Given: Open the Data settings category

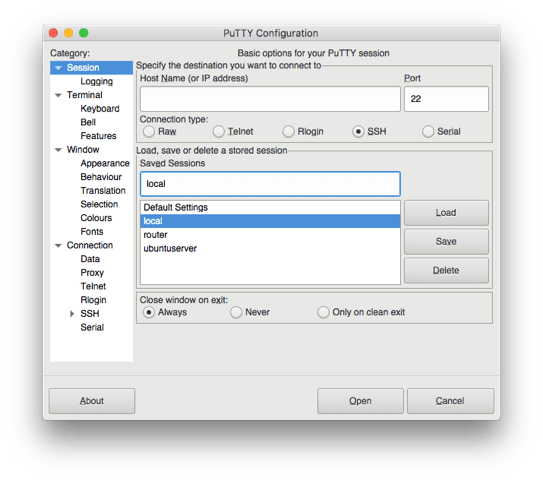Looking at the screenshot, I should (90, 259).
